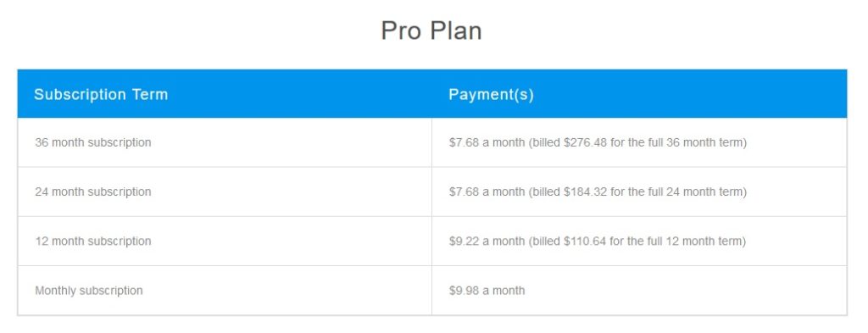Select the 24-month payment text billed $184.32
The height and width of the screenshot is (333, 868).
point(598,192)
